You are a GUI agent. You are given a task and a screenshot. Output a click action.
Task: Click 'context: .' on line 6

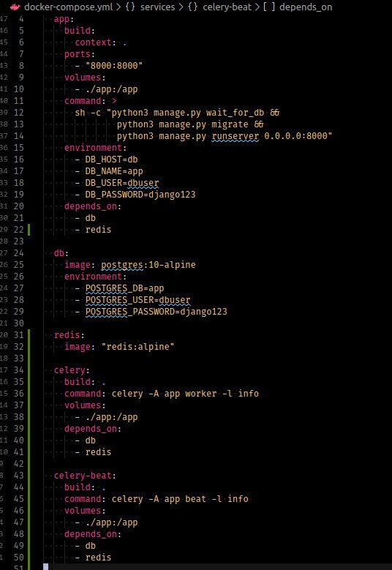pyautogui.click(x=101, y=42)
